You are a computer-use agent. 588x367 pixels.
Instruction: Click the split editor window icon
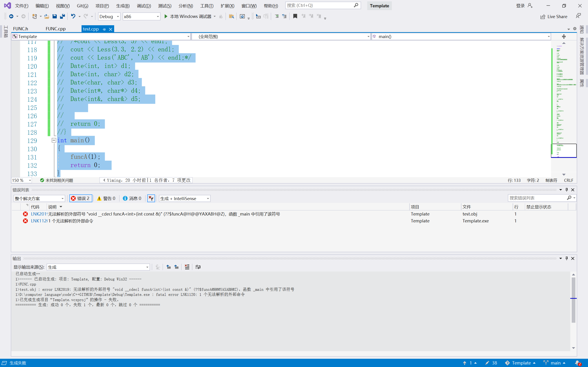(x=564, y=36)
